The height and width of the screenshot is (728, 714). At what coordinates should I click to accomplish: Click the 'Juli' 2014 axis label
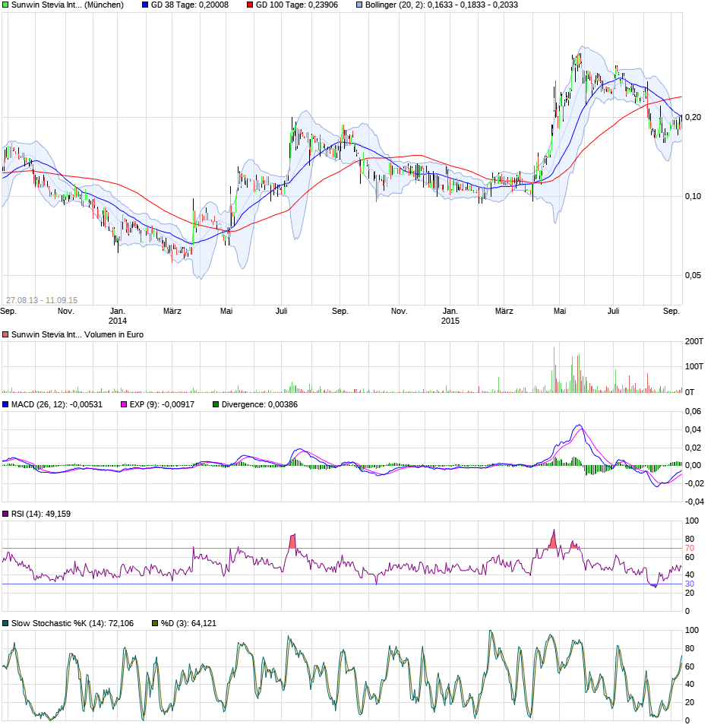point(282,311)
